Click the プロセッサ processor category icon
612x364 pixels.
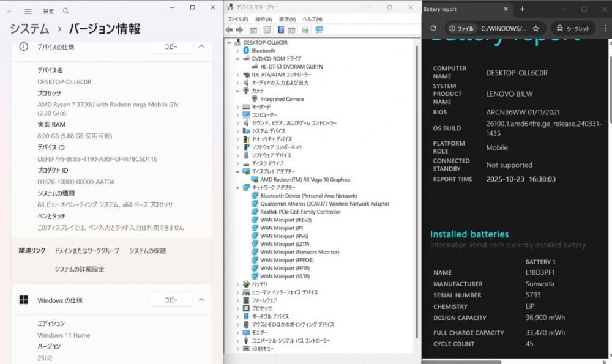point(246,308)
